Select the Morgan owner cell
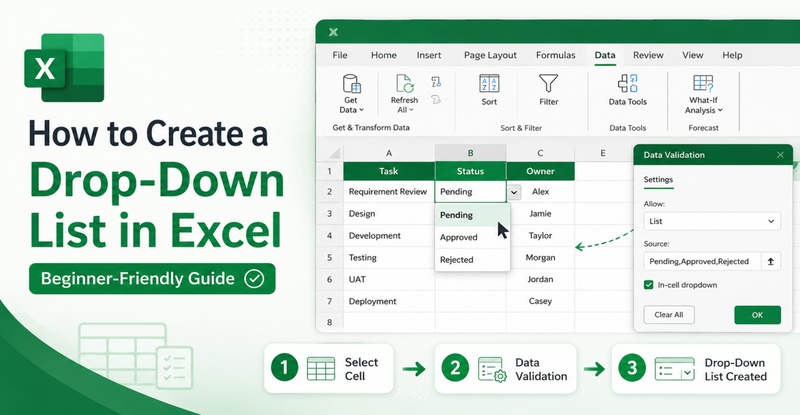800x415 pixels. [540, 258]
